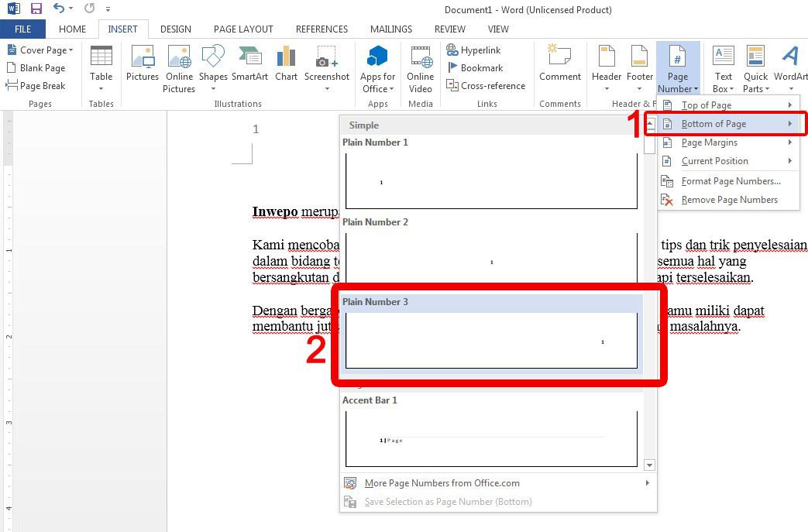This screenshot has height=532, width=808.
Task: Switch to the REFERENCES tab
Action: pyautogui.click(x=321, y=29)
